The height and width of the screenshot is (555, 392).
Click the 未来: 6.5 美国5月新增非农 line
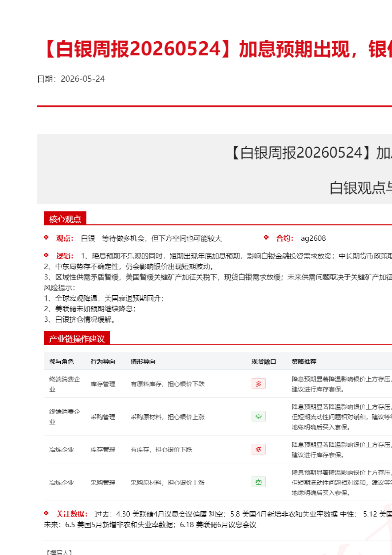pyautogui.click(x=150, y=525)
